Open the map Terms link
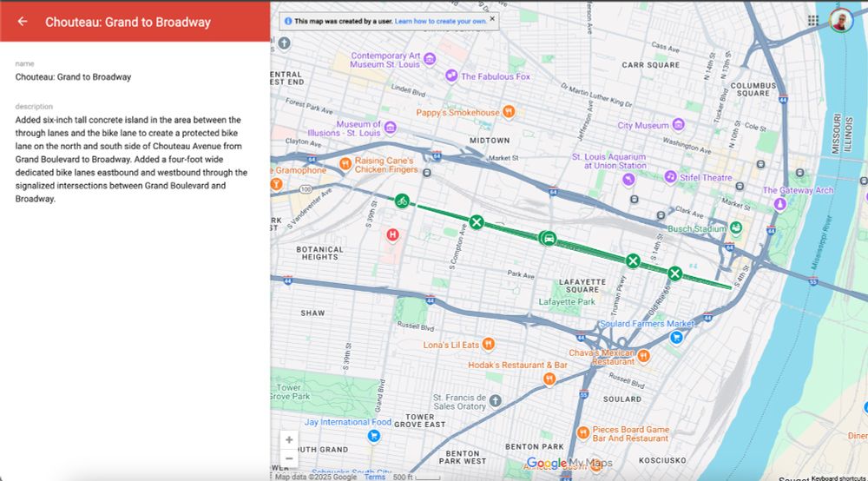This screenshot has width=868, height=481. pyautogui.click(x=374, y=477)
